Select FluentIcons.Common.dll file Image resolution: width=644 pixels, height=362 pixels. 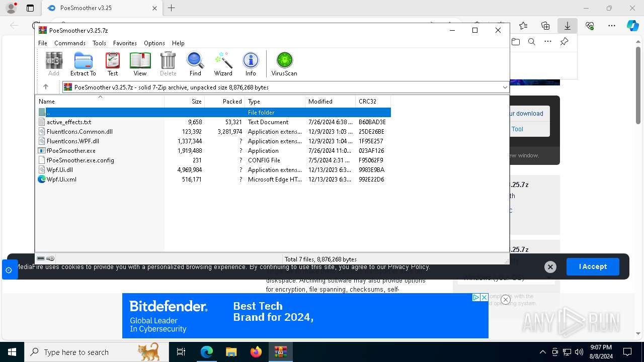pyautogui.click(x=214, y=132)
